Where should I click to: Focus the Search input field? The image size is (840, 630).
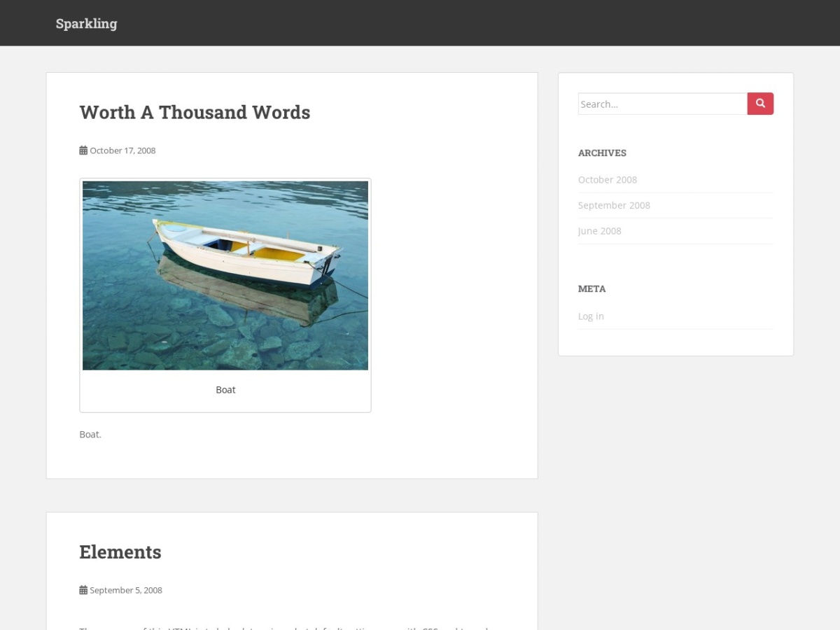tap(663, 104)
